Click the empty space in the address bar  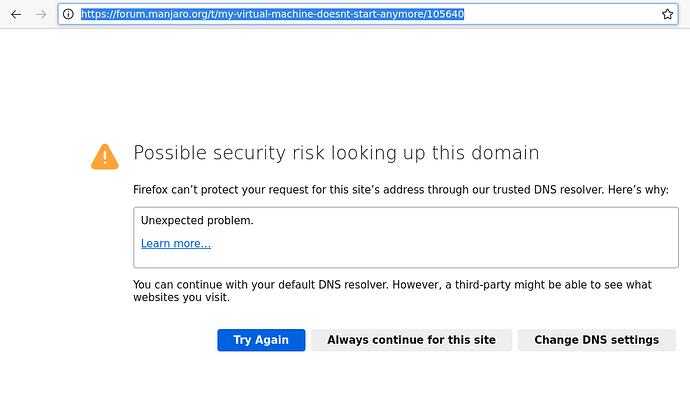[560, 15]
